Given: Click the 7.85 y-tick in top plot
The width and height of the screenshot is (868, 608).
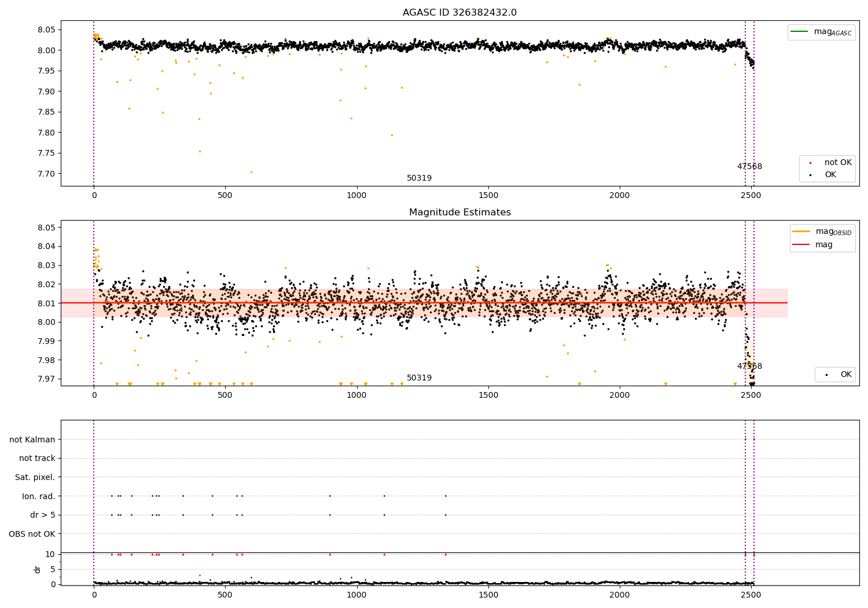Looking at the screenshot, I should [x=46, y=112].
